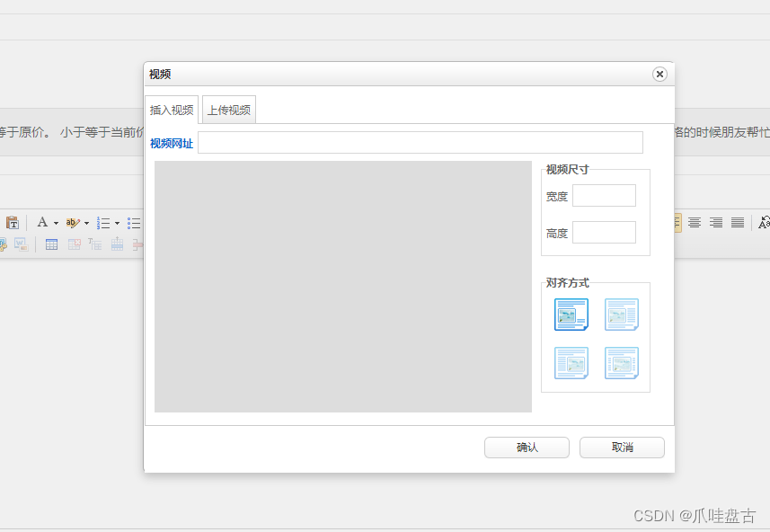Click the 取消 button
Screen dimensions: 770x532
click(x=622, y=448)
